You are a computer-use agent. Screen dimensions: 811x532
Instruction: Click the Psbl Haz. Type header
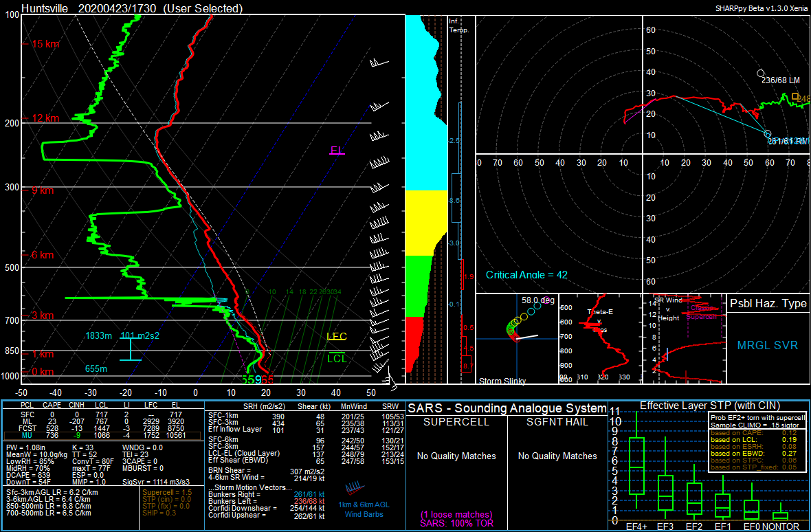tap(768, 304)
